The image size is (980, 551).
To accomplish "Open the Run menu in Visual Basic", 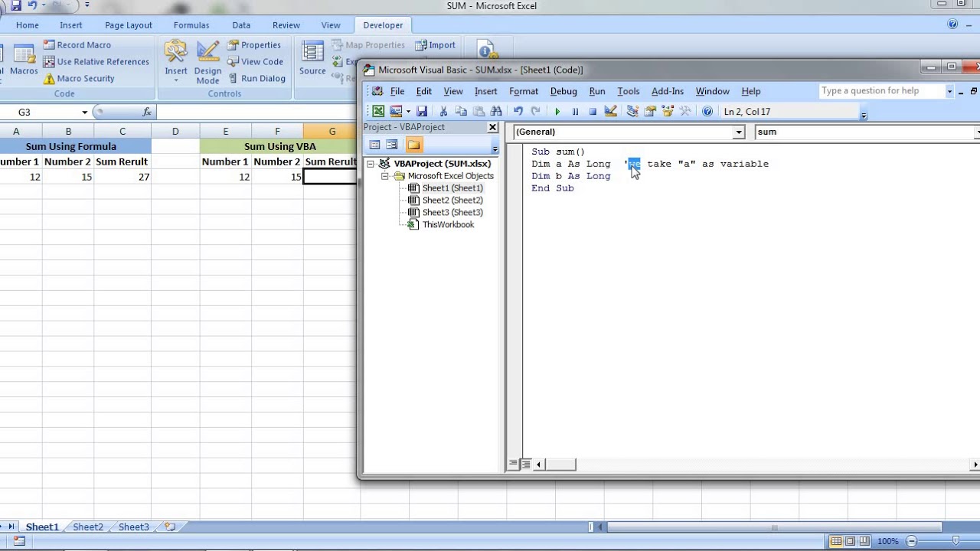I will [x=597, y=91].
